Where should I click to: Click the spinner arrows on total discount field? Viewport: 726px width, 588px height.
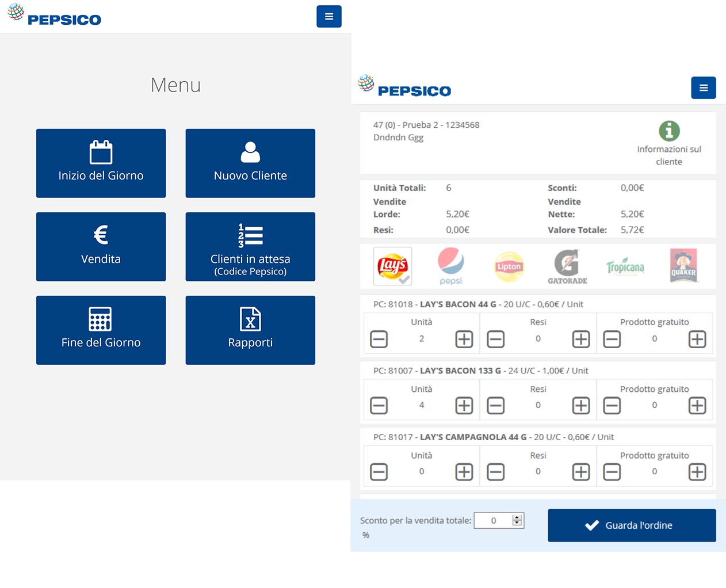click(517, 520)
